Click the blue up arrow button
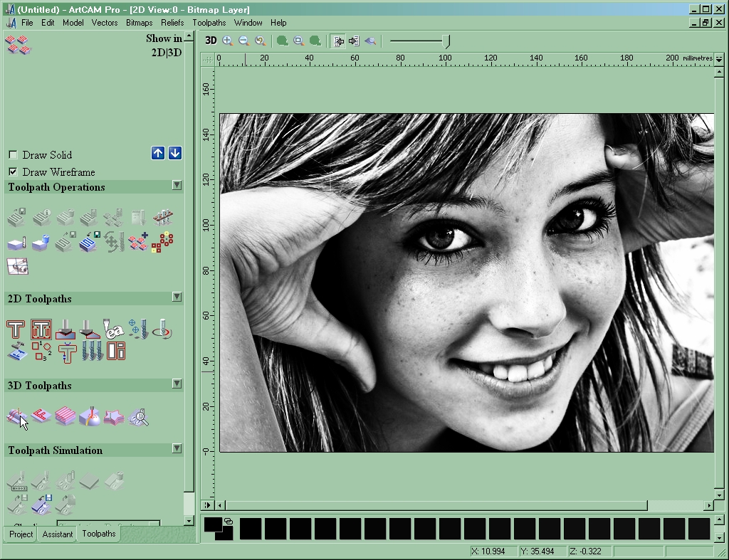Image resolution: width=729 pixels, height=560 pixels. click(x=158, y=153)
